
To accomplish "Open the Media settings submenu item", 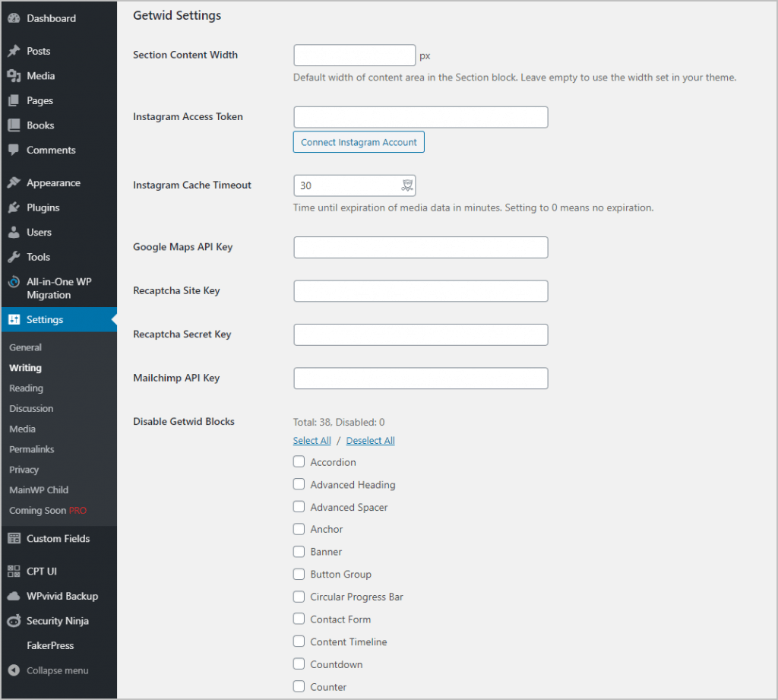I will [22, 429].
